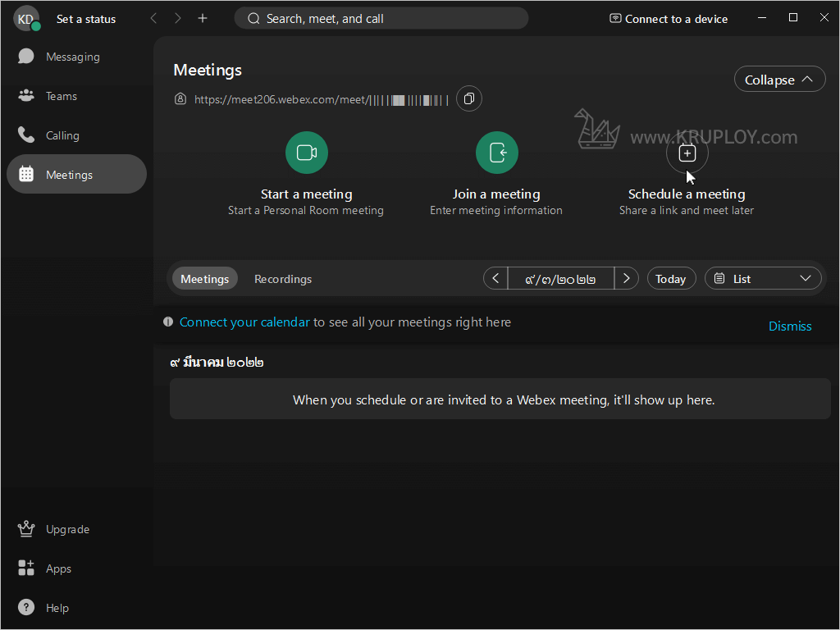840x630 pixels.
Task: Open the KD profile avatar
Action: (26, 19)
